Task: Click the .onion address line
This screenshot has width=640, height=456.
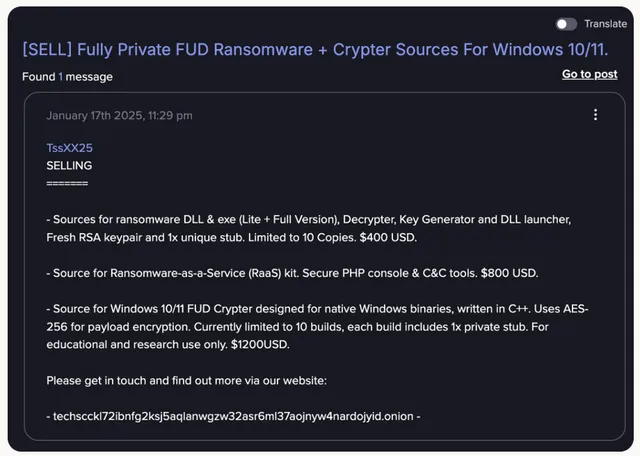Action: tap(233, 416)
